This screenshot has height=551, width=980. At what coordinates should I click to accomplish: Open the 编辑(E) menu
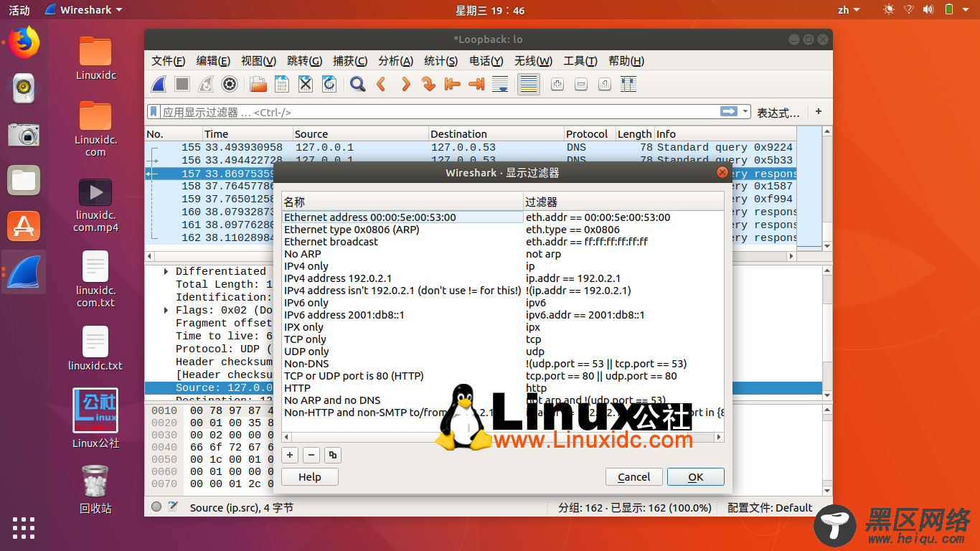(x=213, y=61)
